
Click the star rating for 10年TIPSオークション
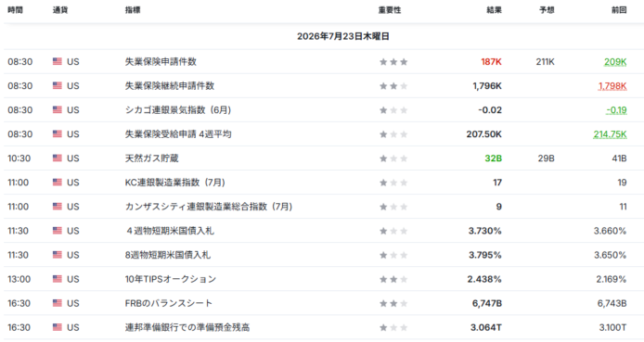[x=393, y=279]
